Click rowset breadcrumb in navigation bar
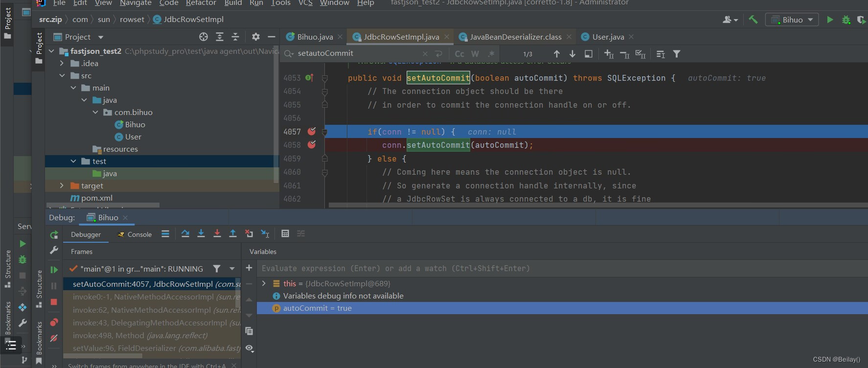The height and width of the screenshot is (368, 868). point(132,20)
